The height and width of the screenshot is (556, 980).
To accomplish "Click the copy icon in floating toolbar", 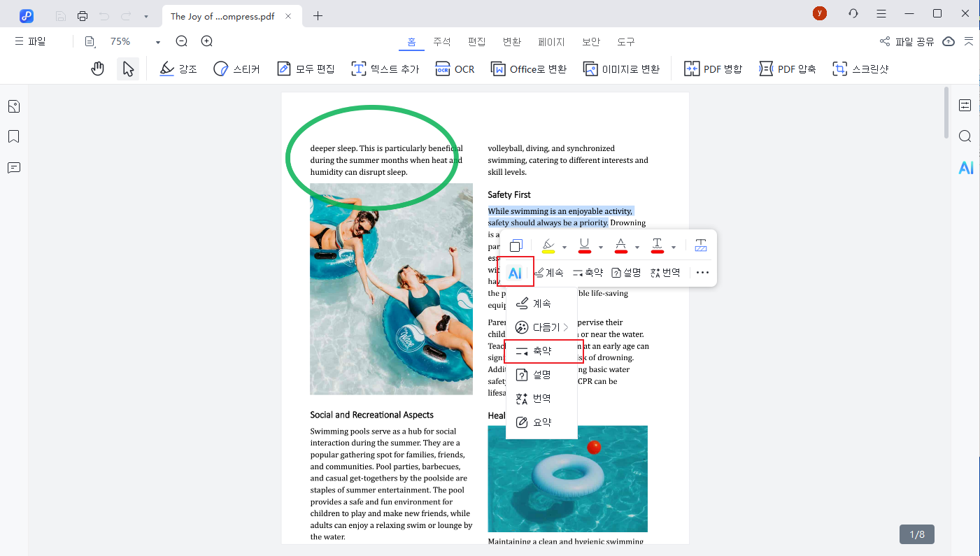I will pyautogui.click(x=516, y=245).
